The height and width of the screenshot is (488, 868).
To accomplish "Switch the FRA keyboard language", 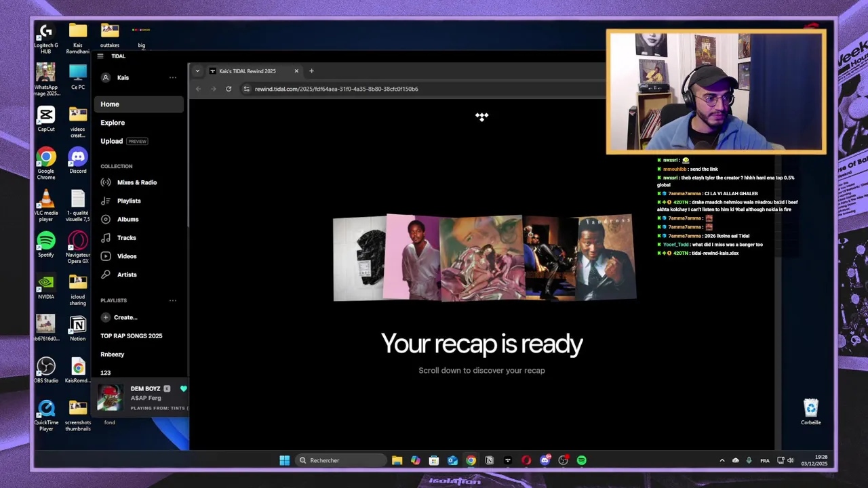I will coord(765,461).
